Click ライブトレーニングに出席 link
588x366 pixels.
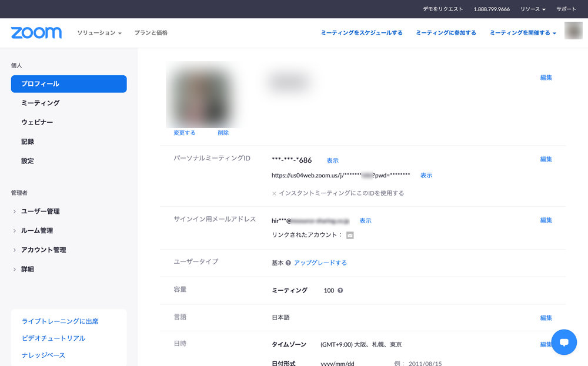(60, 321)
